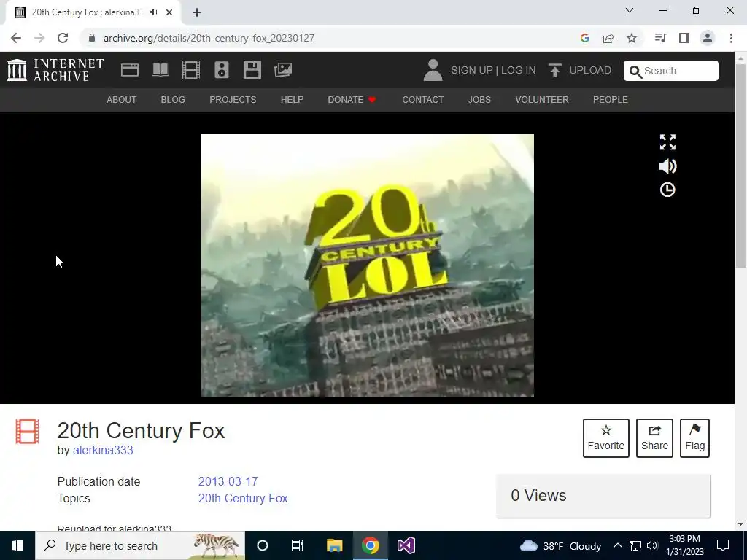This screenshot has width=747, height=560.
Task: Open media controls in Chrome toolbar
Action: tap(660, 38)
